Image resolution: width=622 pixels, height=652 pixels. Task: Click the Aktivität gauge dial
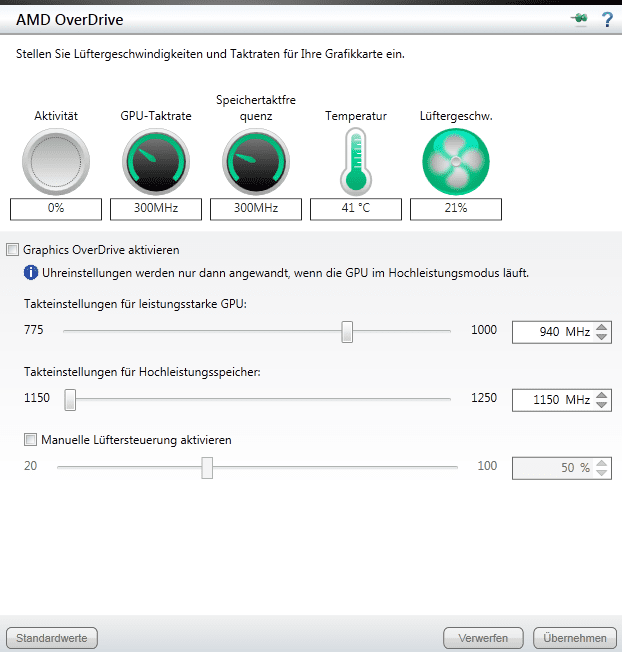tap(56, 161)
